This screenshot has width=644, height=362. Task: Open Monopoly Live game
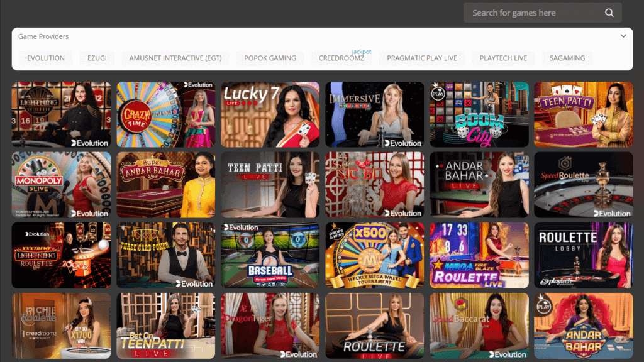[x=61, y=185]
